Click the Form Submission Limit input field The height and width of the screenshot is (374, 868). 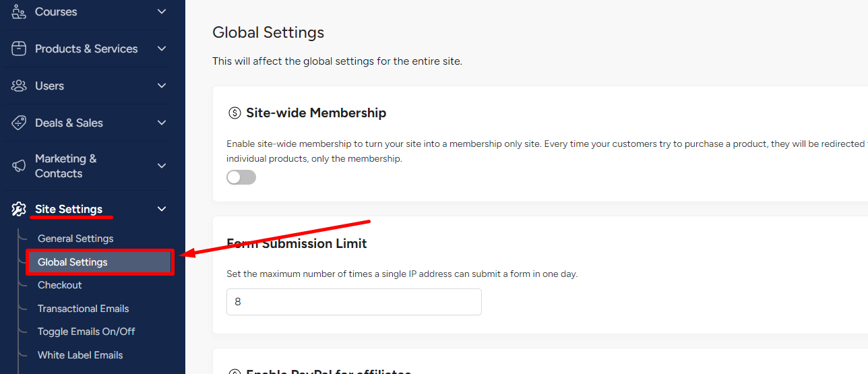point(354,302)
